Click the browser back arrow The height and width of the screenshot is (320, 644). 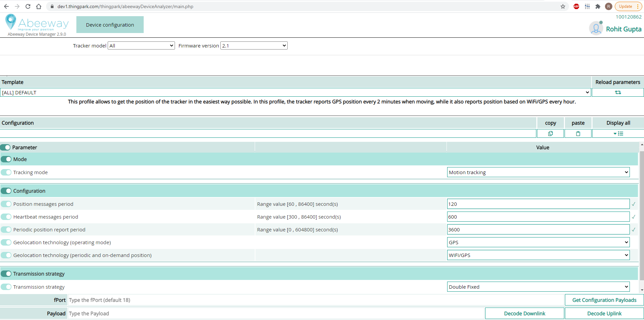tap(6, 6)
